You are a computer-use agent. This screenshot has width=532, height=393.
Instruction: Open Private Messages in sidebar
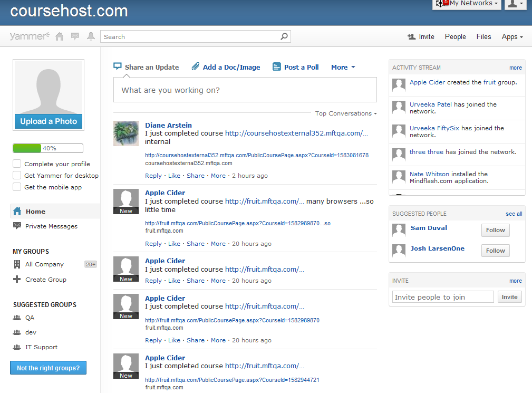pos(51,226)
